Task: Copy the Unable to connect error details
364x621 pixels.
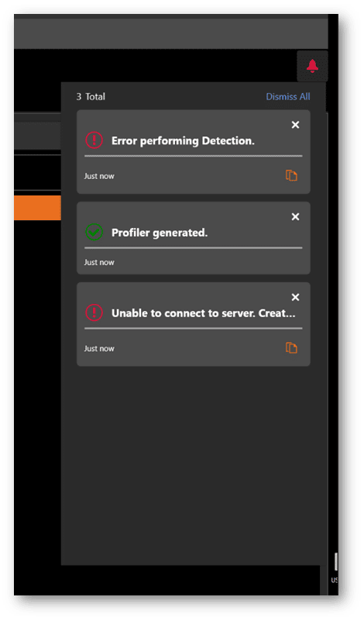Action: (x=292, y=348)
